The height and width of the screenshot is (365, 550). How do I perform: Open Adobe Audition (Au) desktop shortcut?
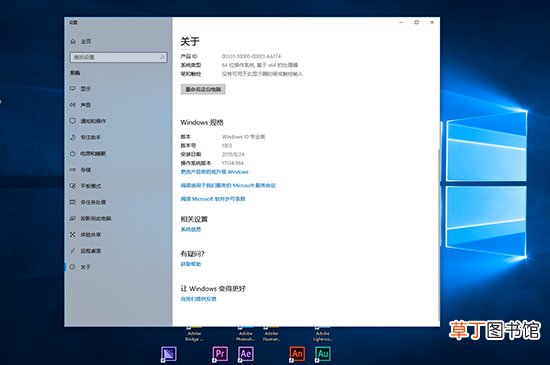click(323, 354)
